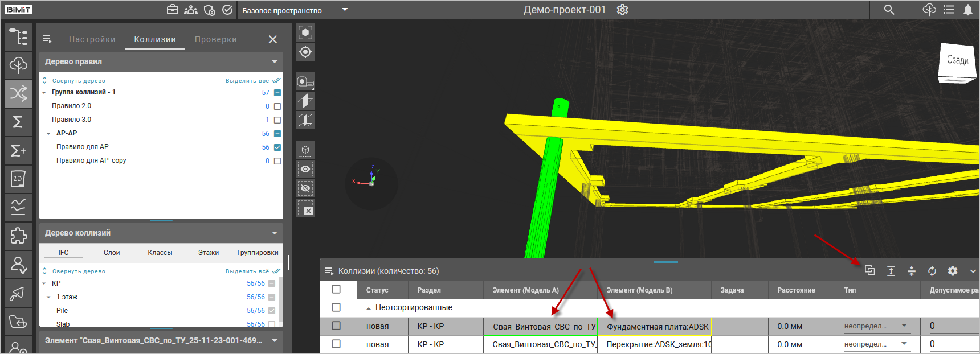Image resolution: width=980 pixels, height=354 pixels.
Task: Toggle checkbox for Правило 2.0
Action: coord(277,106)
